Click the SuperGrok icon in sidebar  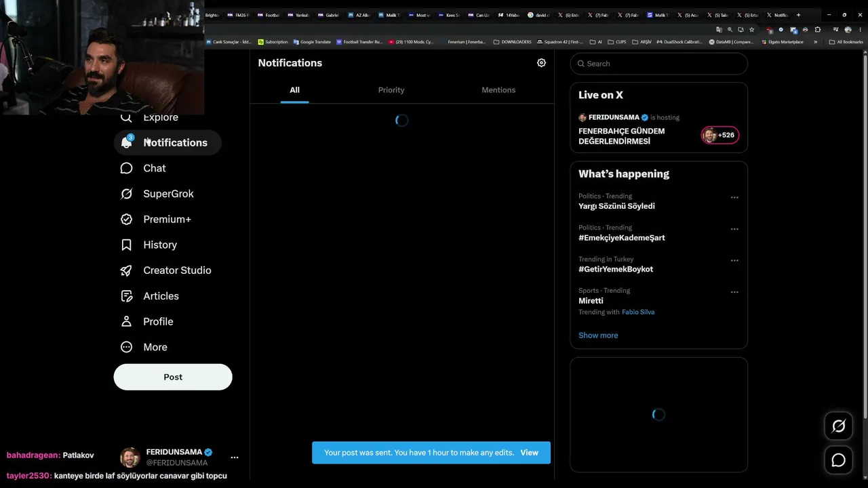point(126,194)
